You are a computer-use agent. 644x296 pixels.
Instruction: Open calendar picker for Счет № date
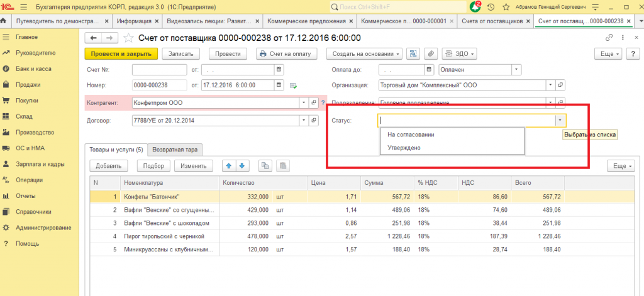279,70
